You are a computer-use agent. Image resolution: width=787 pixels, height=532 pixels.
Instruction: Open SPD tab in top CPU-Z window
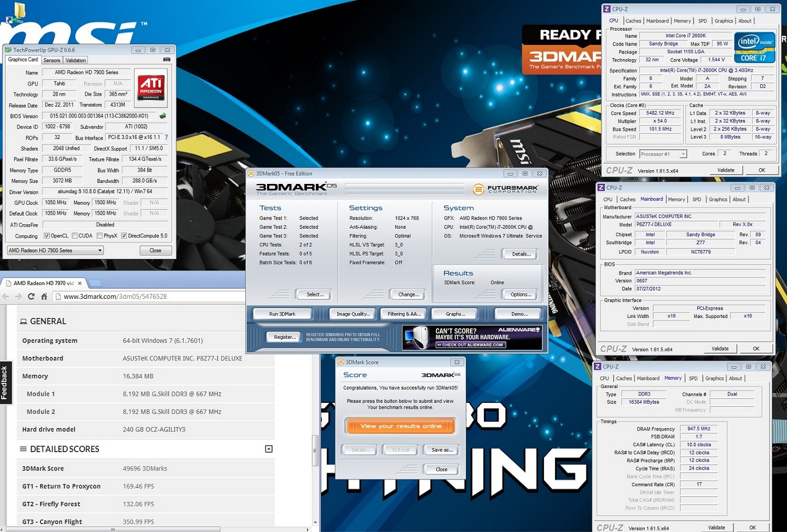coord(703,21)
